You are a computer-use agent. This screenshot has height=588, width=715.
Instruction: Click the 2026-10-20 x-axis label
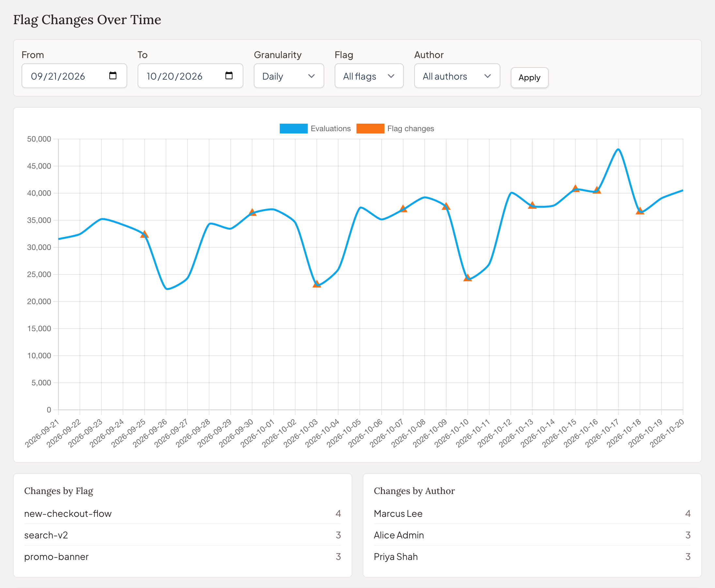point(667,433)
